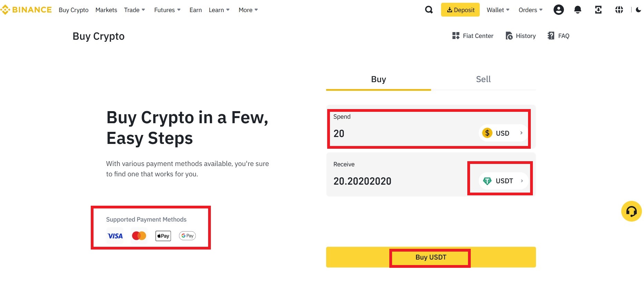Image resolution: width=644 pixels, height=283 pixels.
Task: Expand the USDT coin selector
Action: tap(504, 181)
